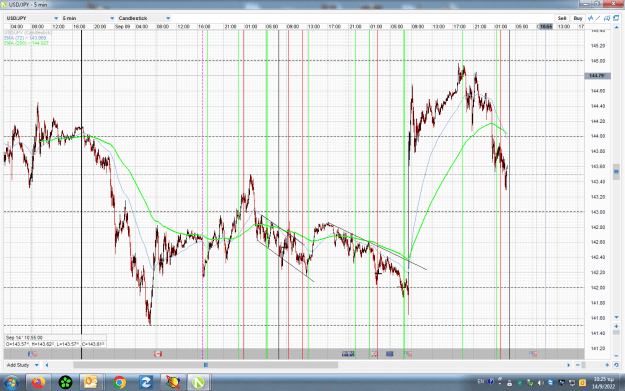Select the line drawing tool icon
This screenshot has height=391, width=625.
(x=598, y=18)
